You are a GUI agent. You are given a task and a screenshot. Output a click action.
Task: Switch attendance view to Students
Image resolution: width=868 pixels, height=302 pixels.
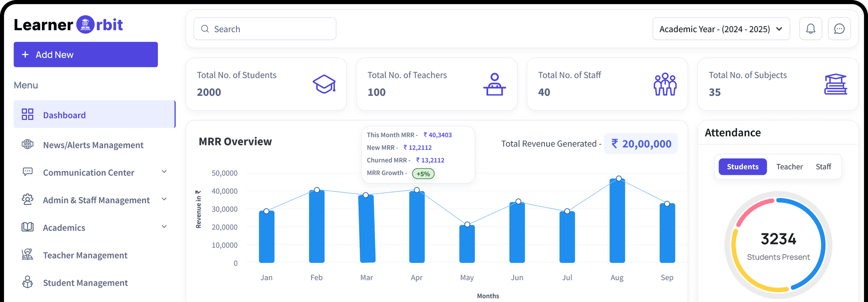pos(742,167)
